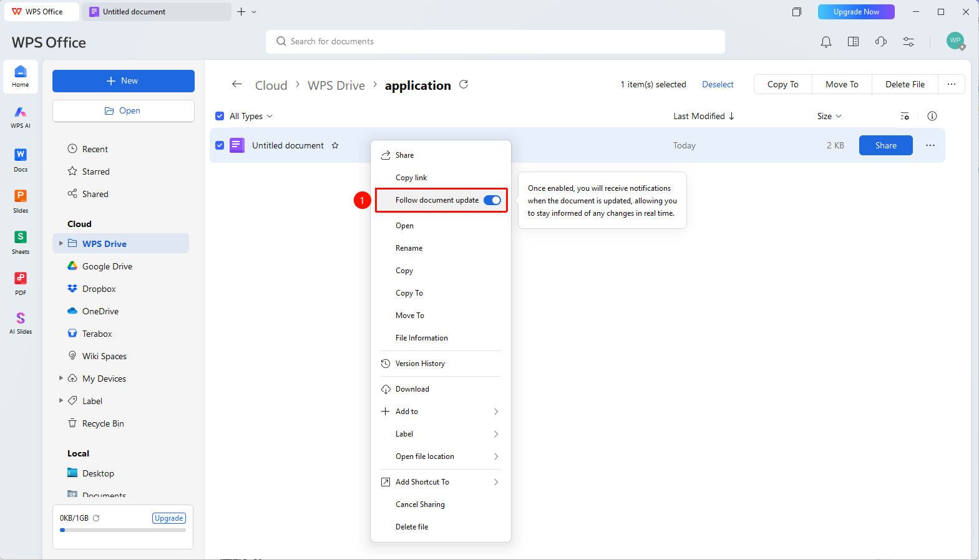Show file details info icon

click(932, 116)
